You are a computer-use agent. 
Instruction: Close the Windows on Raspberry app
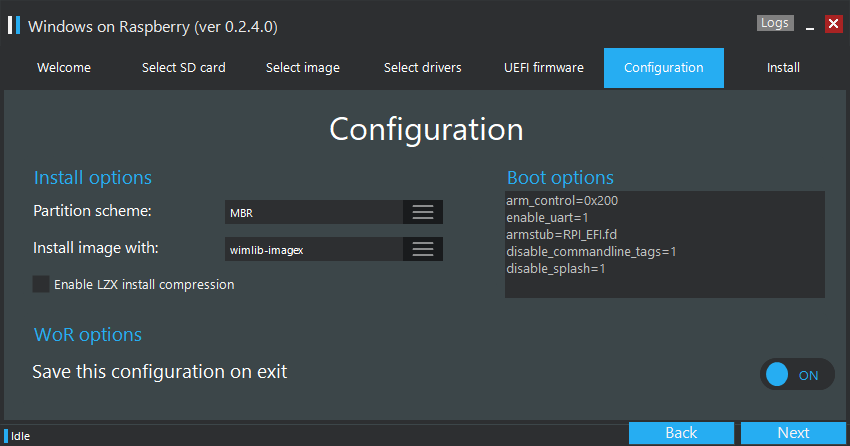(x=833, y=24)
